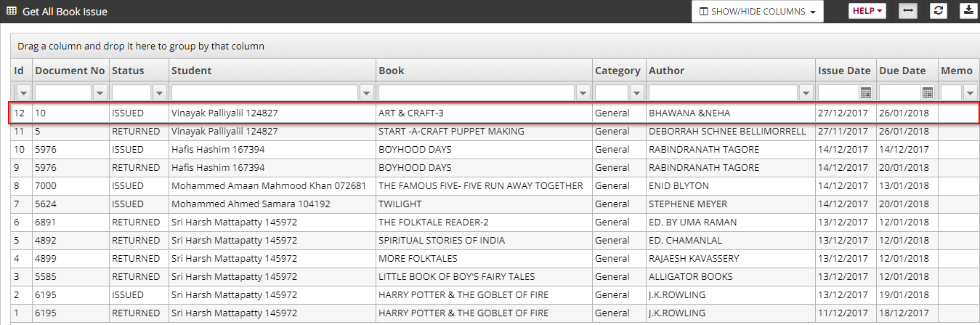
Task: Click author ED. CHAMANLAL cell
Action: (x=731, y=240)
